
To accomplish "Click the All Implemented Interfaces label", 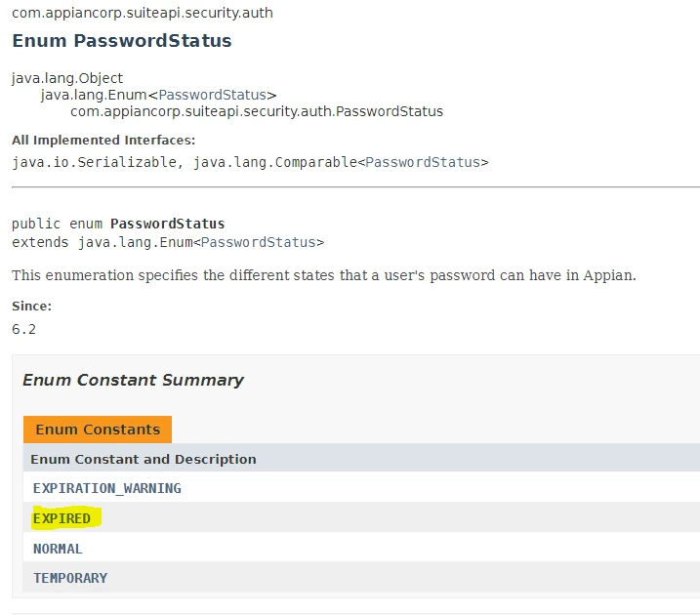I will pyautogui.click(x=103, y=141).
